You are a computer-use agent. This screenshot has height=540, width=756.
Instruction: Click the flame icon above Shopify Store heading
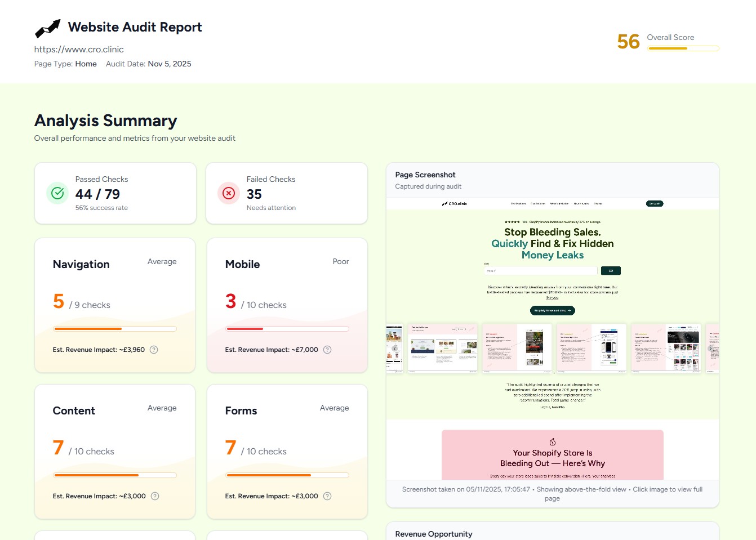[x=553, y=442]
